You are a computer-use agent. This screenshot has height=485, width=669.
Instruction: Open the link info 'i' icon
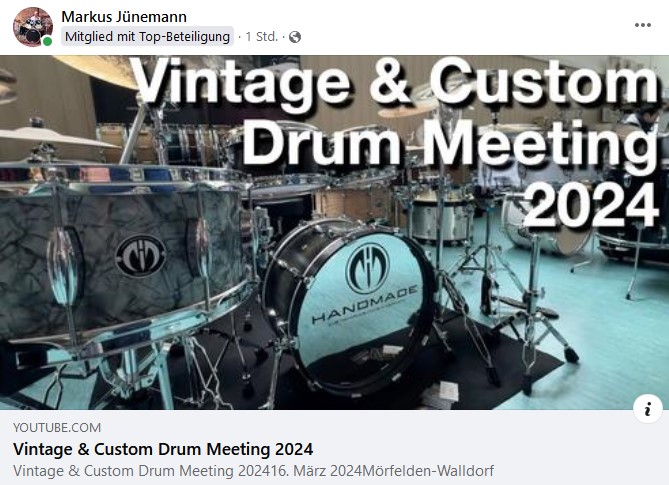pos(648,409)
